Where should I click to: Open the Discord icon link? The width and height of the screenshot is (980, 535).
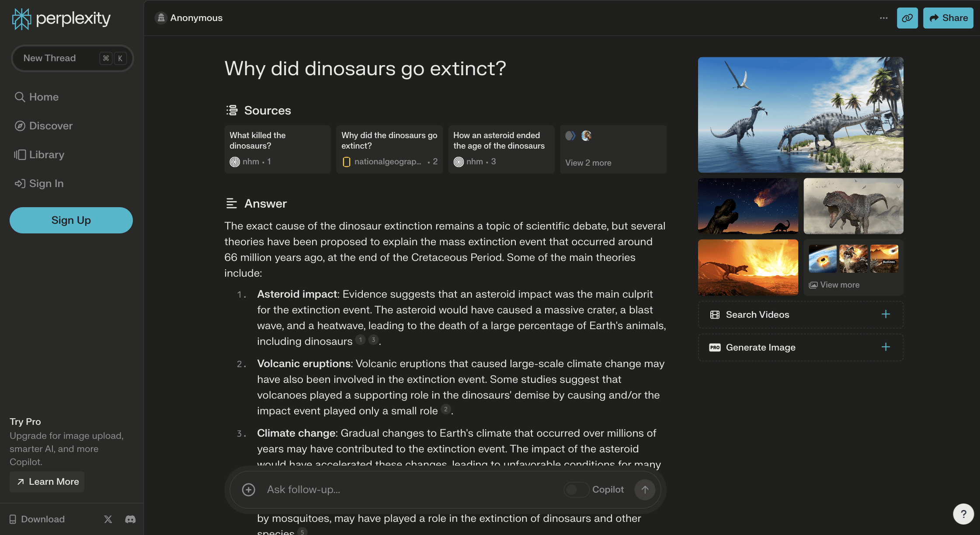point(130,519)
